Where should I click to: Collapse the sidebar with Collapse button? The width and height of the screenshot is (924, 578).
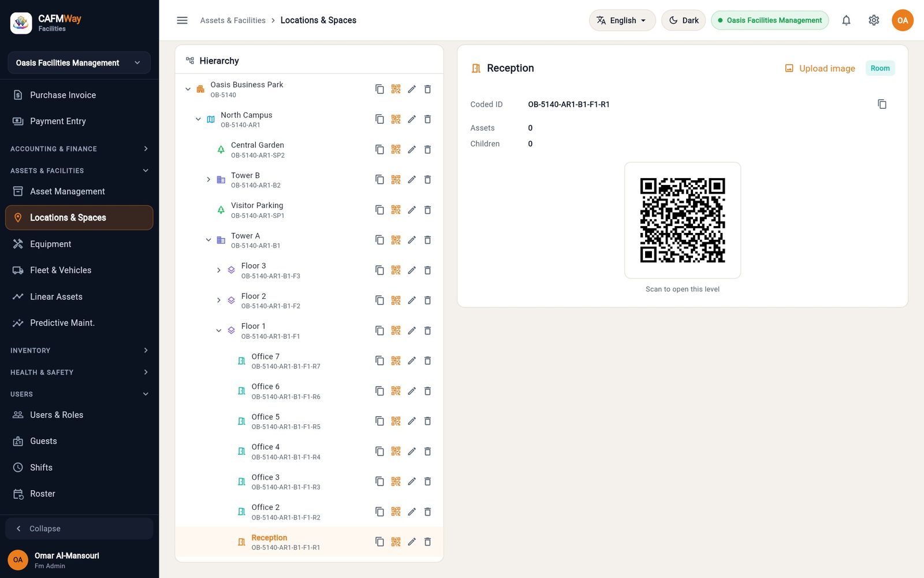coord(79,528)
